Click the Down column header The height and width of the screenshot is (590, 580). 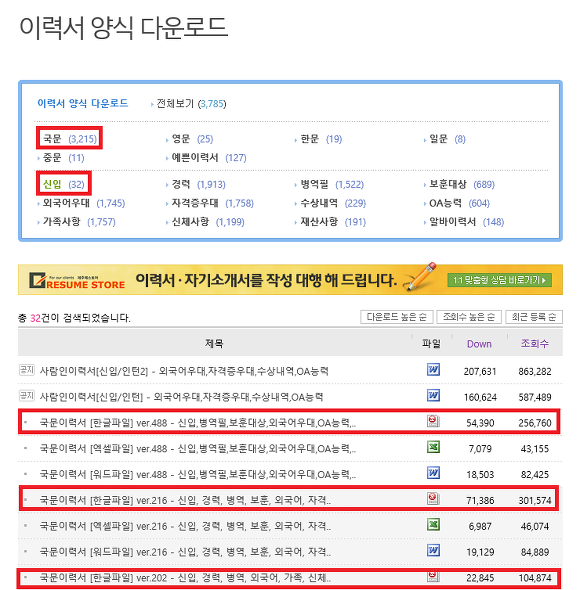(479, 344)
